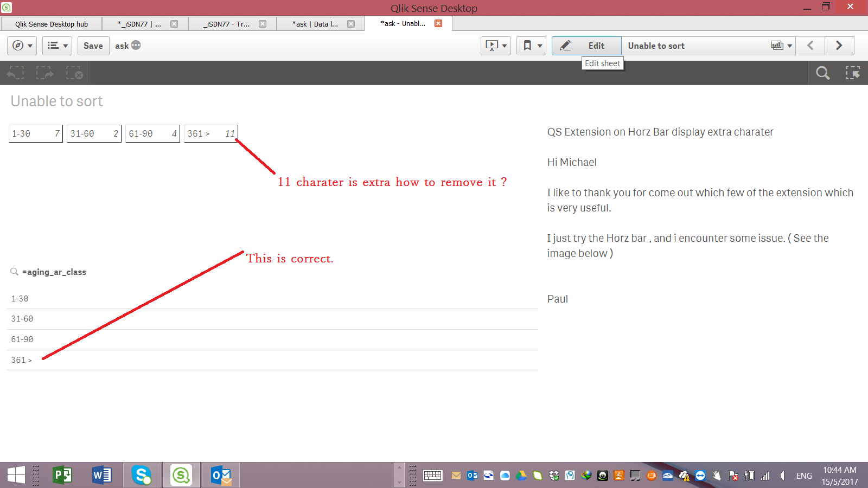
Task: Open the selections tool
Action: coord(853,73)
